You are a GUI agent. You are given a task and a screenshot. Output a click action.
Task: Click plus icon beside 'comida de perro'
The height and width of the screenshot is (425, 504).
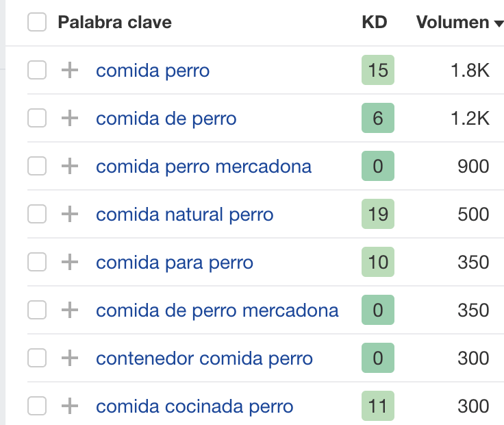click(70, 118)
